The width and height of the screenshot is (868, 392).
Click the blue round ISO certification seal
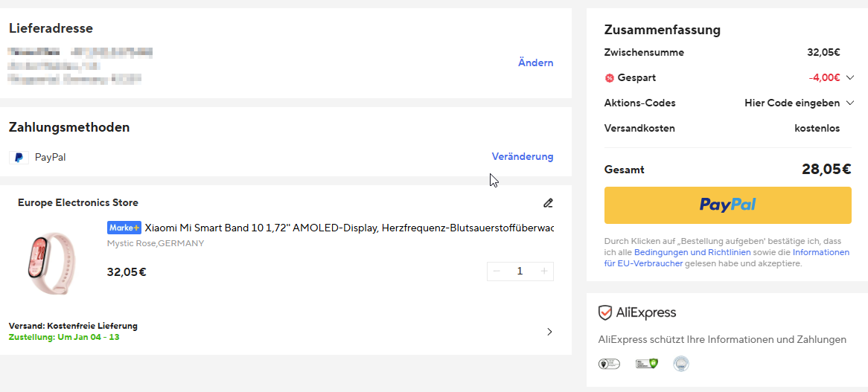click(x=680, y=364)
